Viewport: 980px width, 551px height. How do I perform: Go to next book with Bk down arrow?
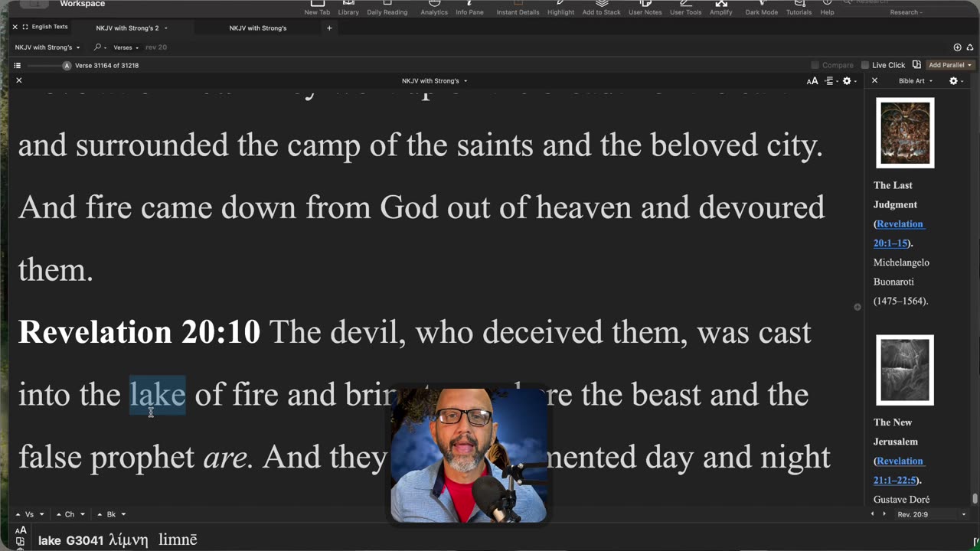pyautogui.click(x=122, y=514)
